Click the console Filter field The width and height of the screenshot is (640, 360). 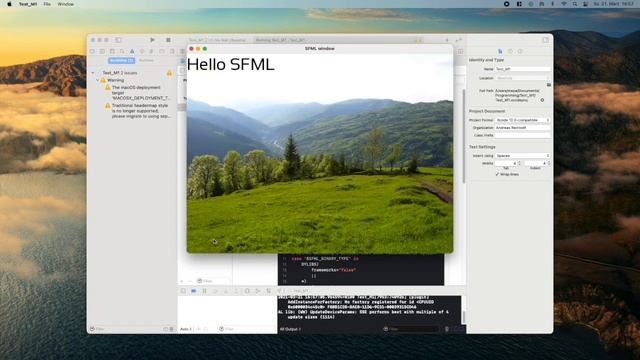(x=411, y=329)
